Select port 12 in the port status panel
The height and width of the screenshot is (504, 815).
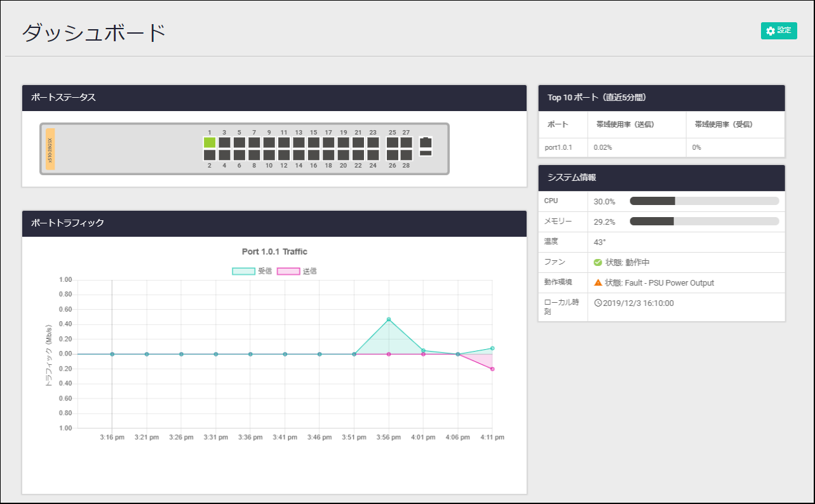pos(284,155)
